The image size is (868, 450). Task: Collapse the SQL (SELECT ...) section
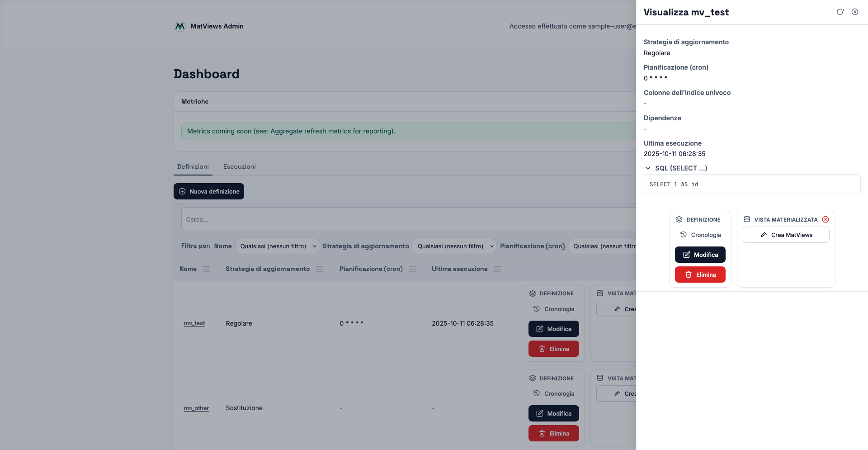[x=648, y=168]
